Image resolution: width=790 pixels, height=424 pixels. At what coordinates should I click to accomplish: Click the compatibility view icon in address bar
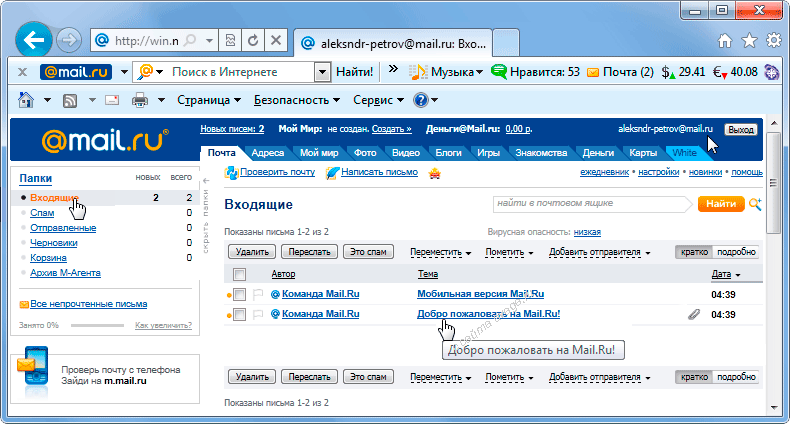coord(230,40)
